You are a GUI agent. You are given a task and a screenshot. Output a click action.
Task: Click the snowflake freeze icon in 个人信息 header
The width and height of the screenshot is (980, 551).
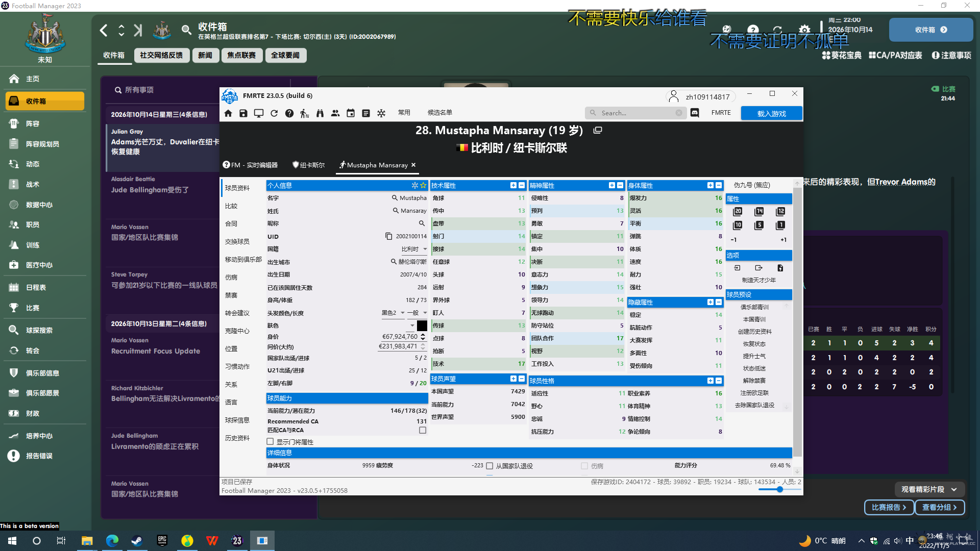(415, 185)
